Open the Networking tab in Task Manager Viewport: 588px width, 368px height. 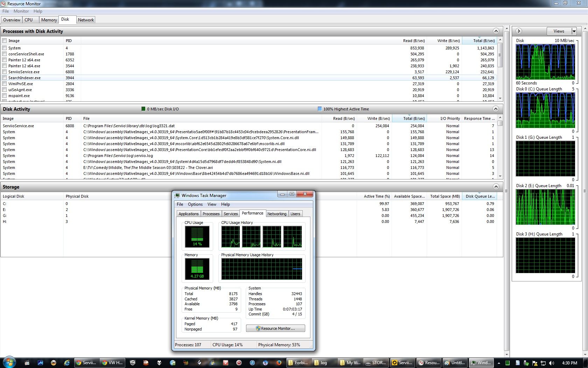point(276,214)
